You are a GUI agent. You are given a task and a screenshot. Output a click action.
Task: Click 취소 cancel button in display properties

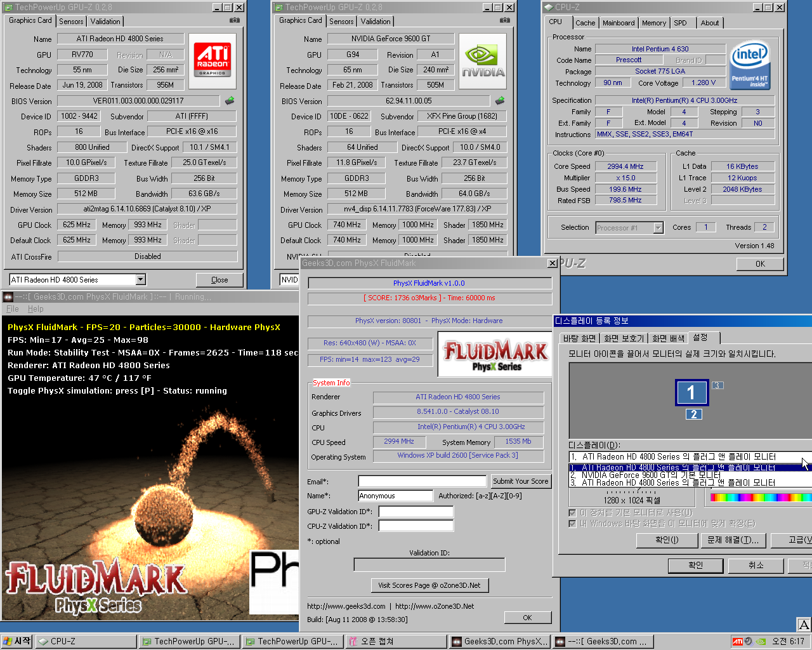[x=756, y=565]
